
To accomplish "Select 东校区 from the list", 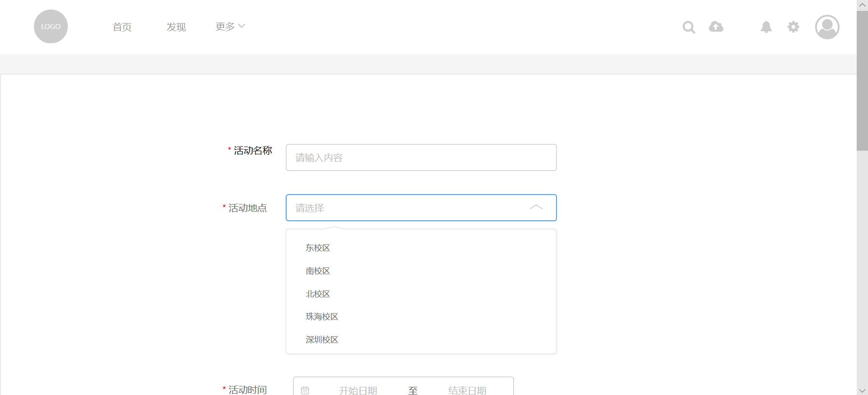I will click(318, 248).
